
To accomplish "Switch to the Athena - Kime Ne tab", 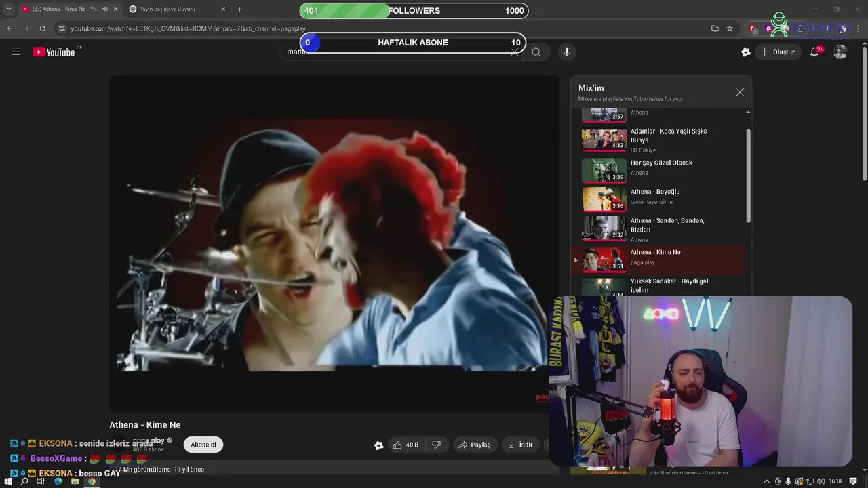I will (65, 9).
